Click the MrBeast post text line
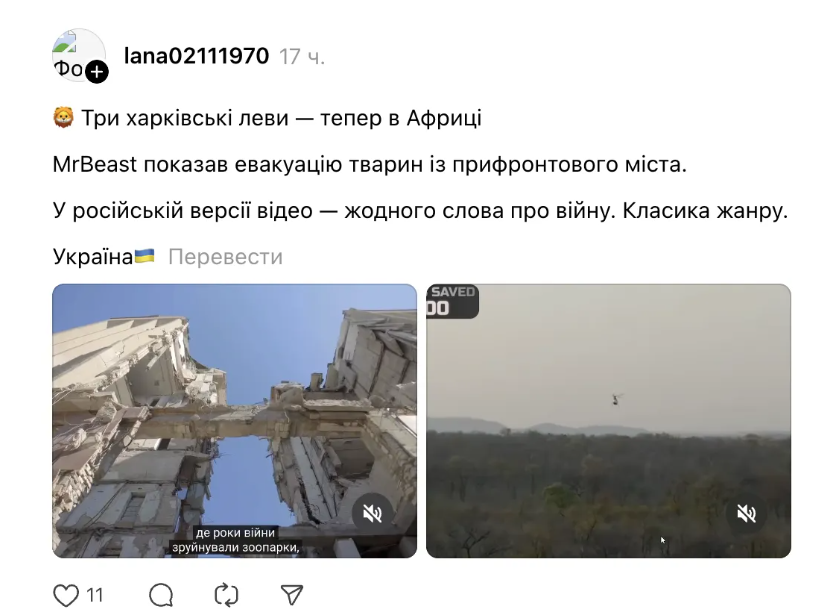 coord(369,164)
